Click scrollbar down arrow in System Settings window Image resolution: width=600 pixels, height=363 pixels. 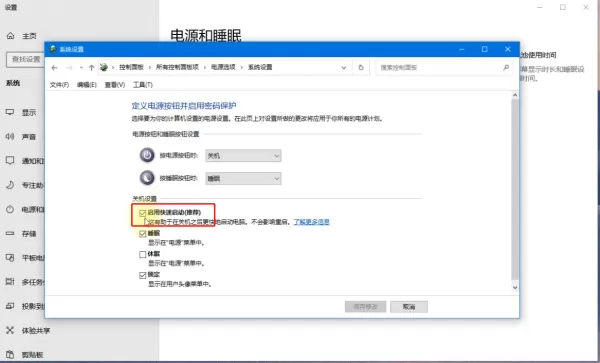pyautogui.click(x=515, y=288)
